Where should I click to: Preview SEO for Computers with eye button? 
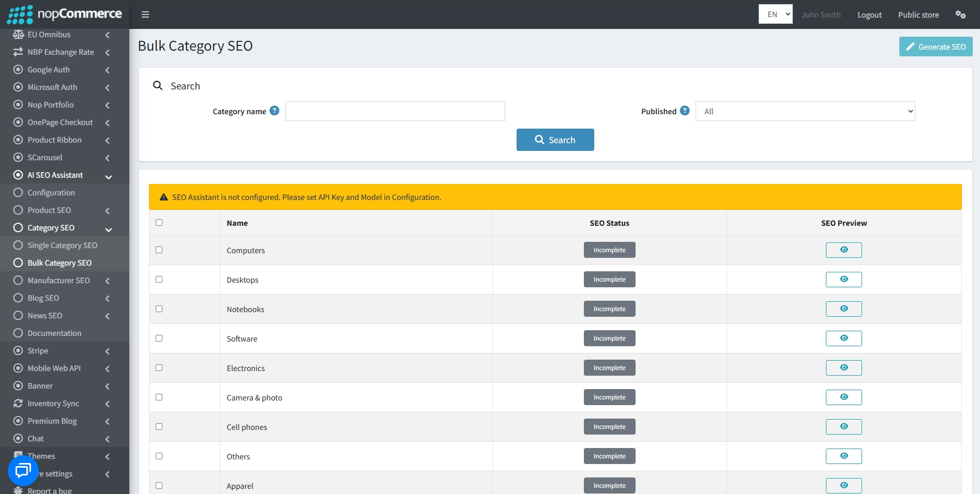[843, 250]
